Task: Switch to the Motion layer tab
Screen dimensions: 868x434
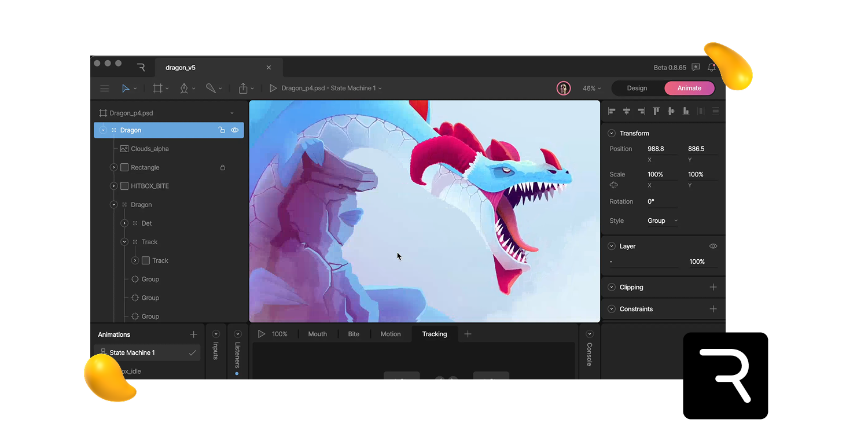Action: pos(391,334)
